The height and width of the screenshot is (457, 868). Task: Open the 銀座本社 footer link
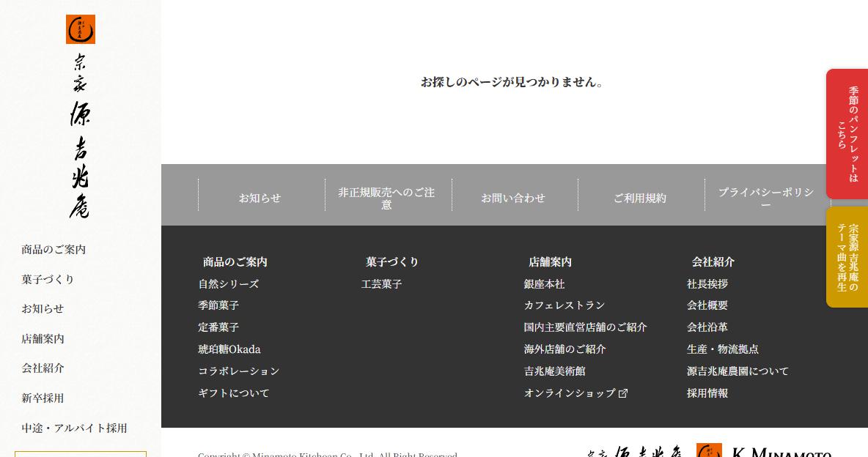pos(544,284)
